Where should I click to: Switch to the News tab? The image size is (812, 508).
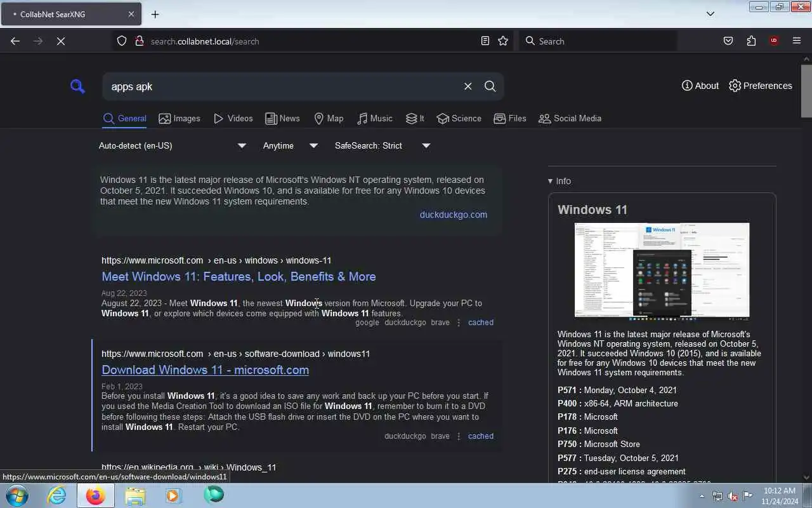282,119
